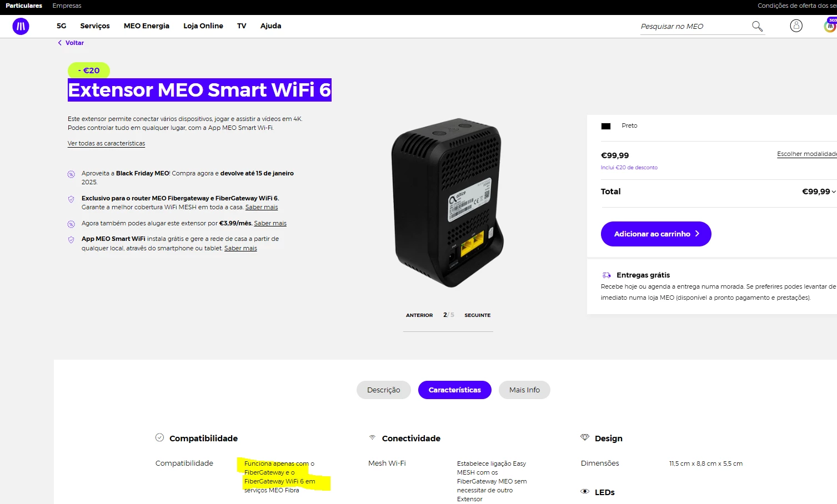
Task: Click the Compatibilidade check circle icon
Action: (x=159, y=437)
